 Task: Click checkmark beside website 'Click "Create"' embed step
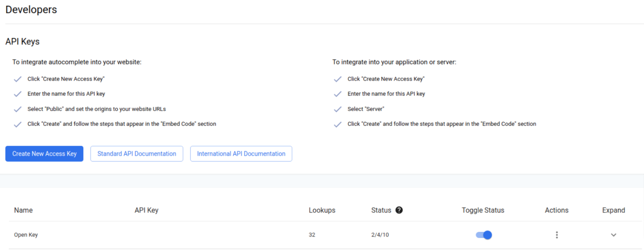tap(18, 124)
